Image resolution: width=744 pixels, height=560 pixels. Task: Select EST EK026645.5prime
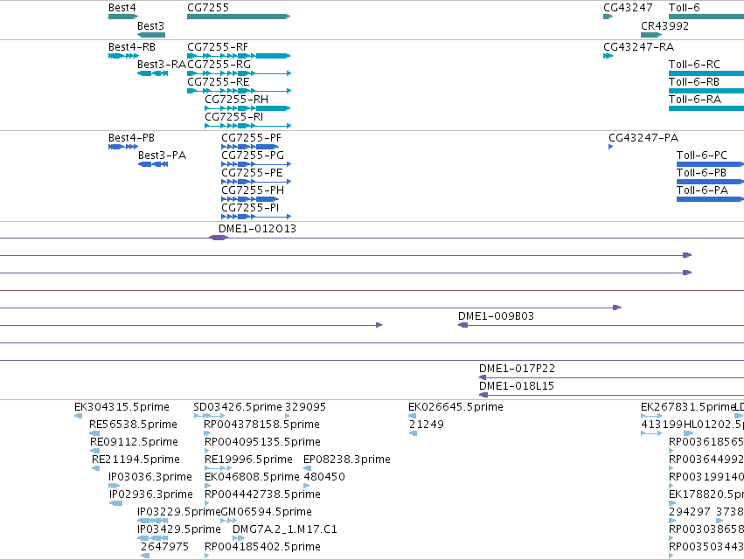point(413,416)
